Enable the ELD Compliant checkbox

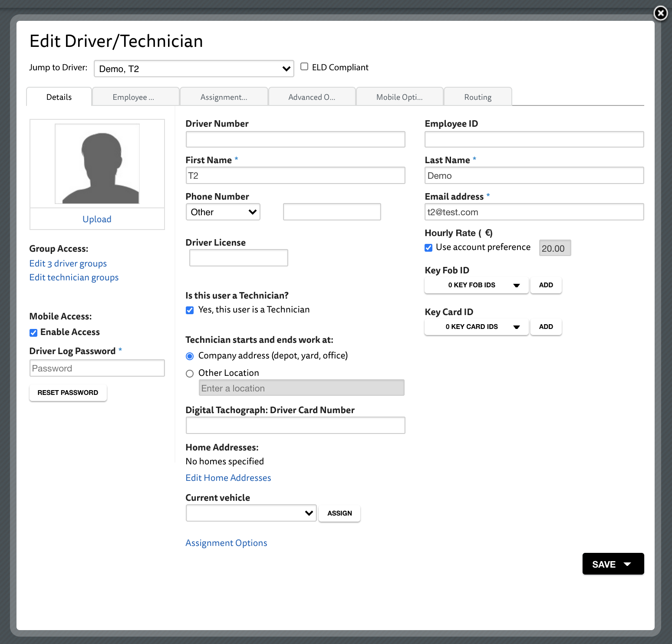pyautogui.click(x=304, y=66)
